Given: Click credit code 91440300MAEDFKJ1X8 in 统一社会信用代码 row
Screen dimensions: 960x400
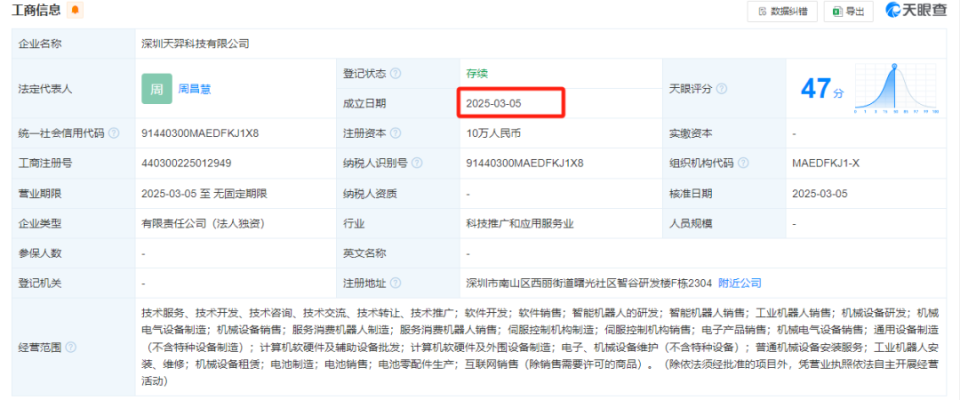Looking at the screenshot, I should tap(200, 133).
